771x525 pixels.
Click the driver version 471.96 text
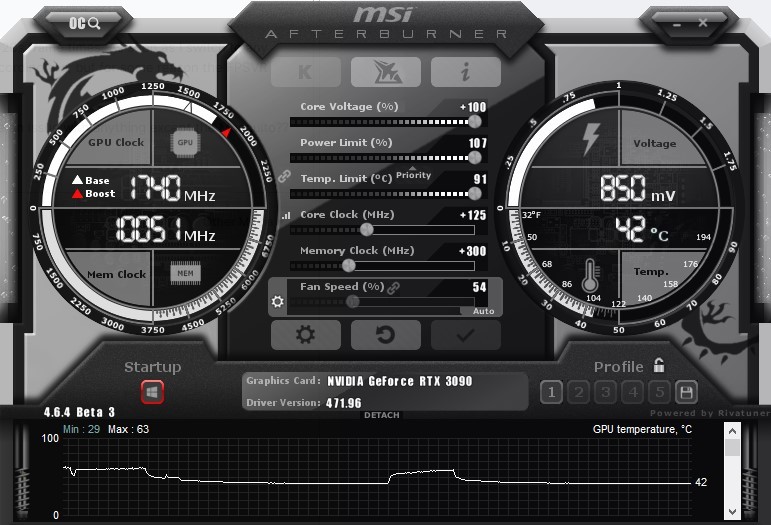tap(344, 403)
